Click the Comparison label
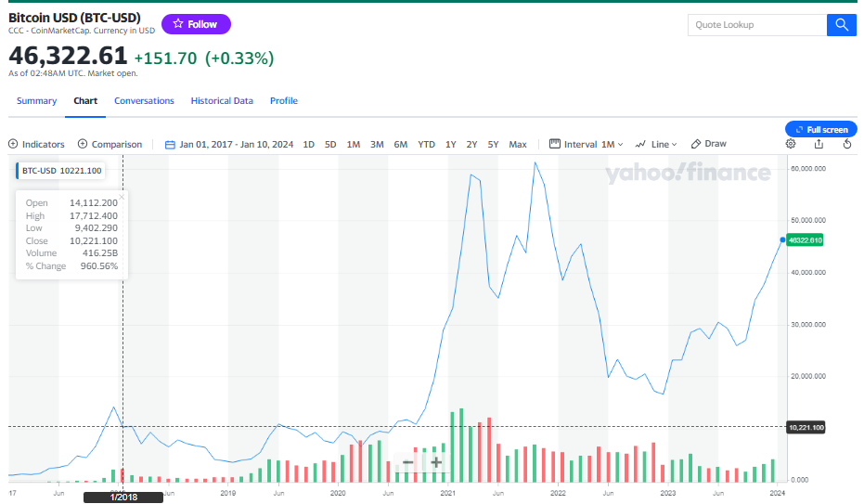Viewport: 864px width, 504px height. (117, 144)
